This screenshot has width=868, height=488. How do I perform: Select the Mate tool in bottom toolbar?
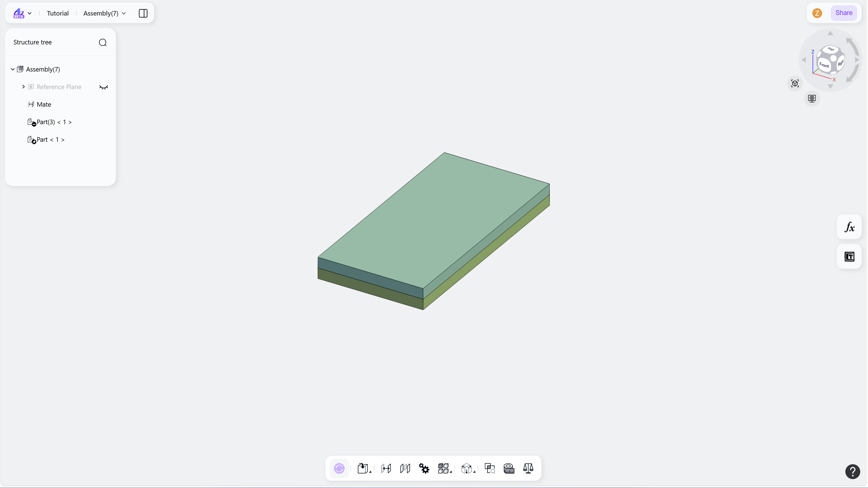pyautogui.click(x=386, y=468)
